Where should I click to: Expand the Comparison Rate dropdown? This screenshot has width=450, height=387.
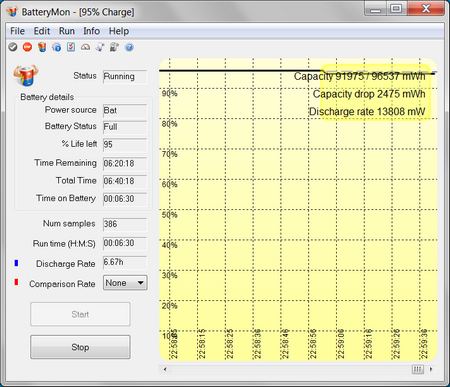pos(125,283)
